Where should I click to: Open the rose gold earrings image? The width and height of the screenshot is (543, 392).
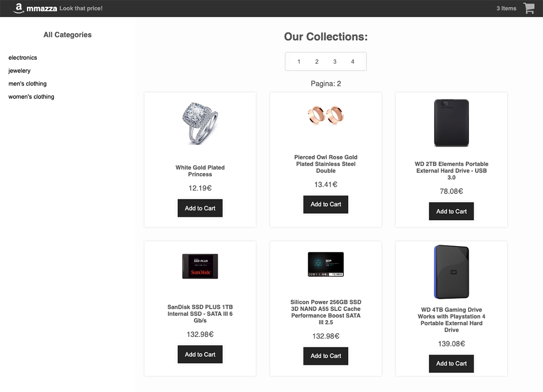tap(326, 114)
